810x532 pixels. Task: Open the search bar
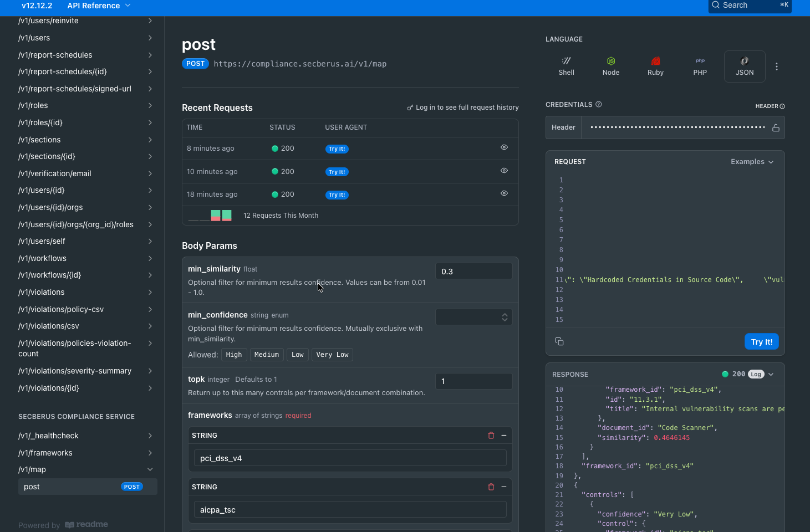click(750, 6)
